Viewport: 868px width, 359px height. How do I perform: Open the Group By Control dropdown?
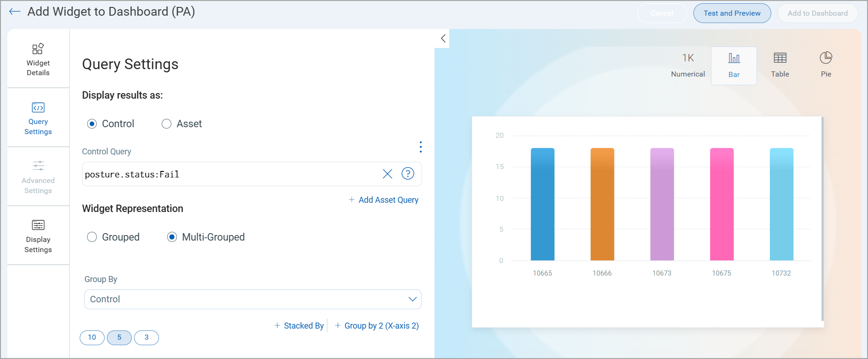253,299
